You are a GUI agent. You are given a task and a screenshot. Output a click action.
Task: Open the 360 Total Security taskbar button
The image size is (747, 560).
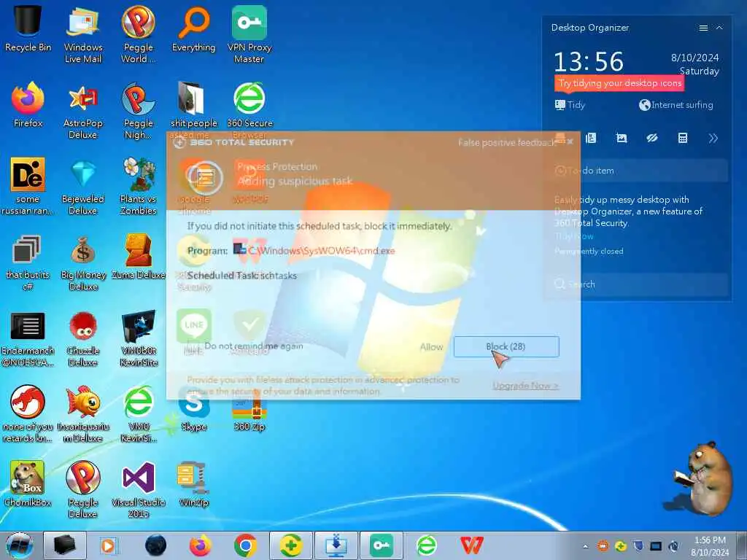[291, 545]
